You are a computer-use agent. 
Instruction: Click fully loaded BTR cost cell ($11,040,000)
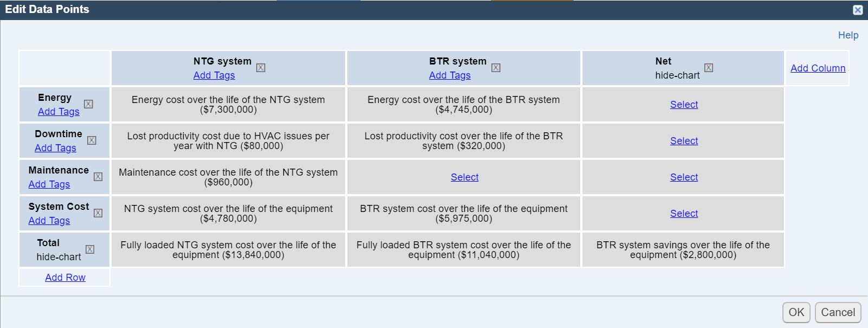tap(464, 250)
